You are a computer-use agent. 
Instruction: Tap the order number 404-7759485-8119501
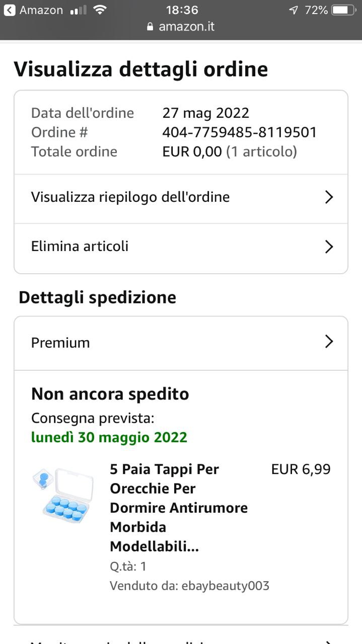pos(240,132)
